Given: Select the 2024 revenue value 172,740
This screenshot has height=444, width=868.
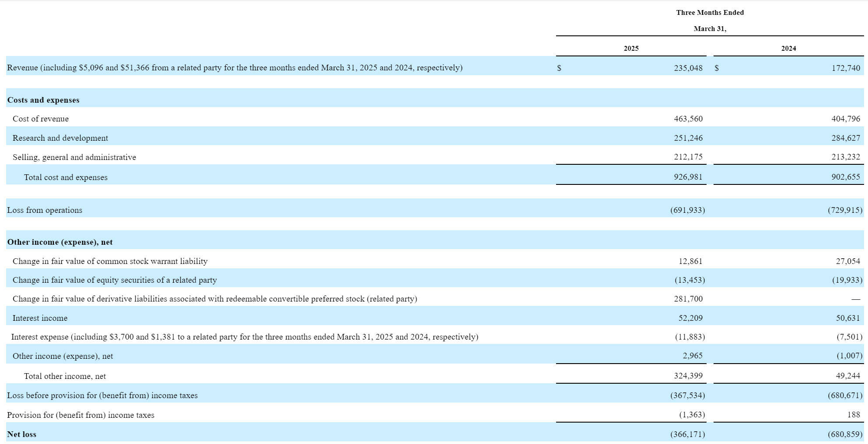Looking at the screenshot, I should (x=846, y=68).
